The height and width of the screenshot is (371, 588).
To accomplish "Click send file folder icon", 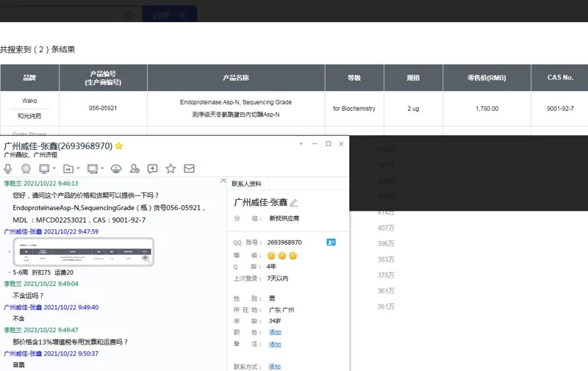I will pos(68,169).
